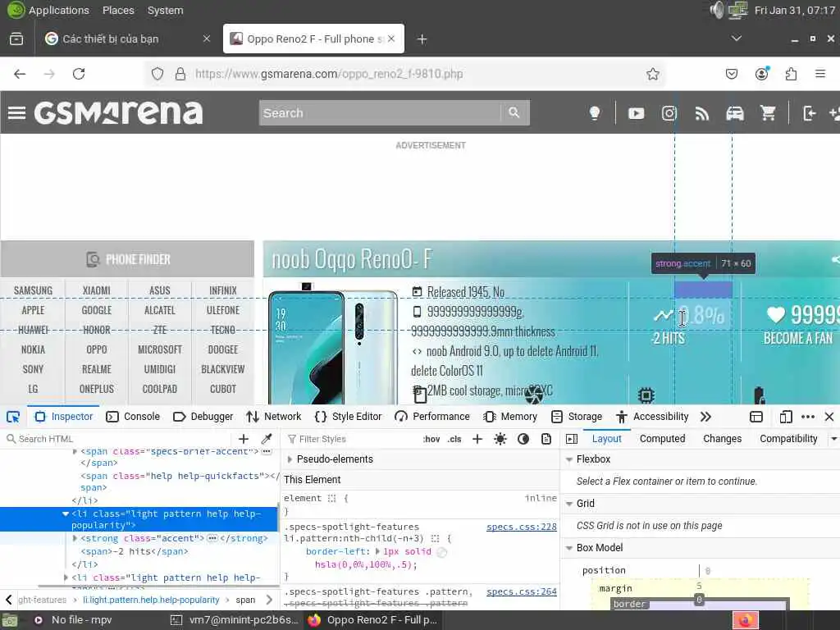Screen dimensions: 840x630
Task: Toggle print media simulation icon
Action: click(546, 439)
